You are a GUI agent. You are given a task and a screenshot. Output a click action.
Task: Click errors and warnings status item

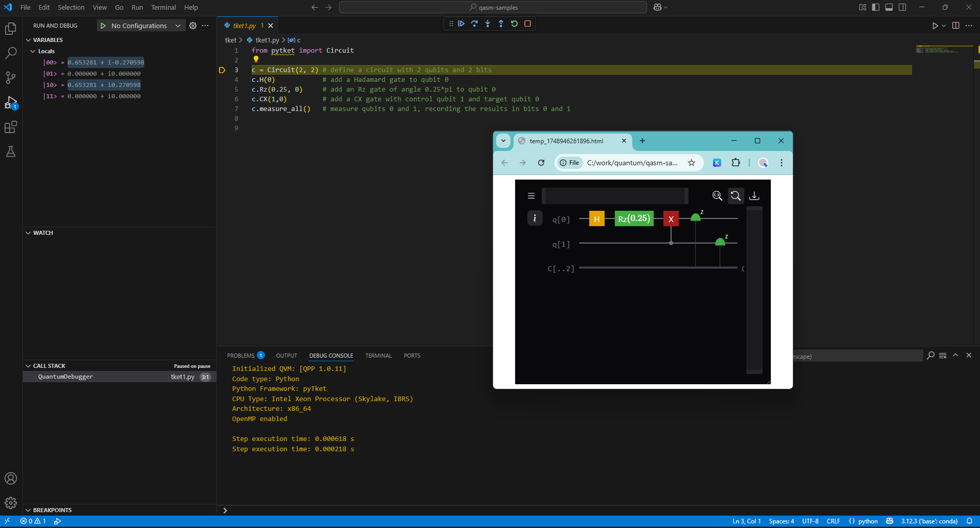[x=33, y=521]
